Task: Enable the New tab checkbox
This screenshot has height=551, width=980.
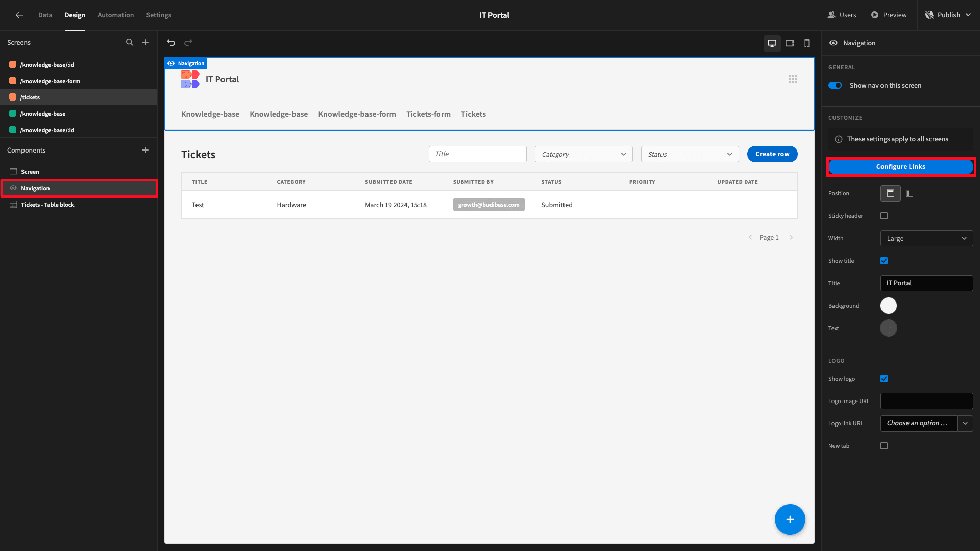Action: [884, 446]
